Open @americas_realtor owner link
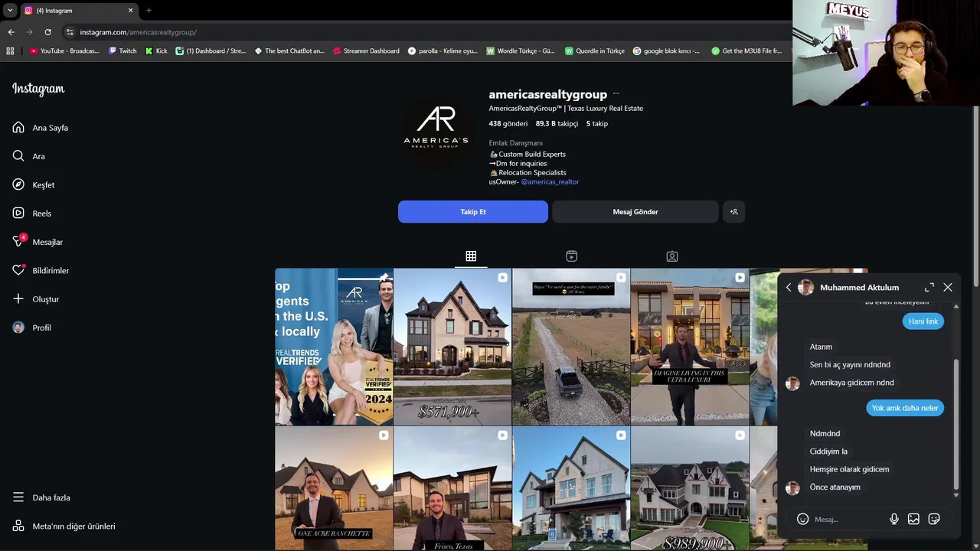The image size is (980, 551). (x=550, y=182)
